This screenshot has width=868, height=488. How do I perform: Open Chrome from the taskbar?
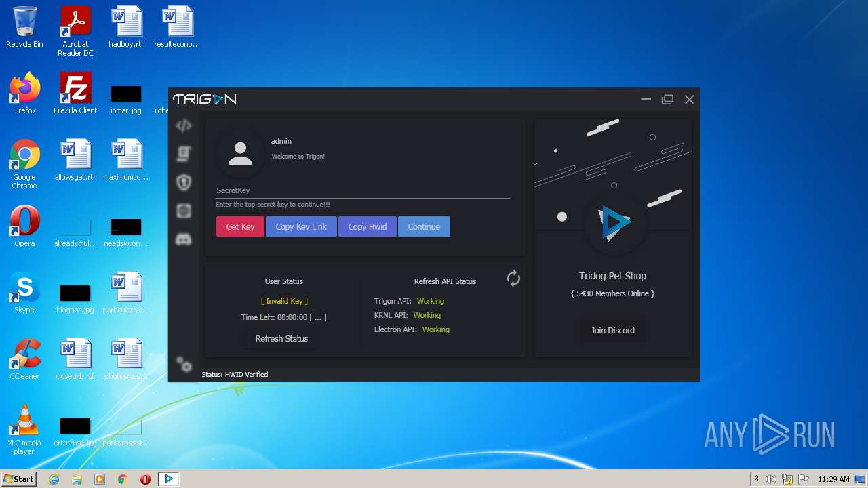[123, 479]
